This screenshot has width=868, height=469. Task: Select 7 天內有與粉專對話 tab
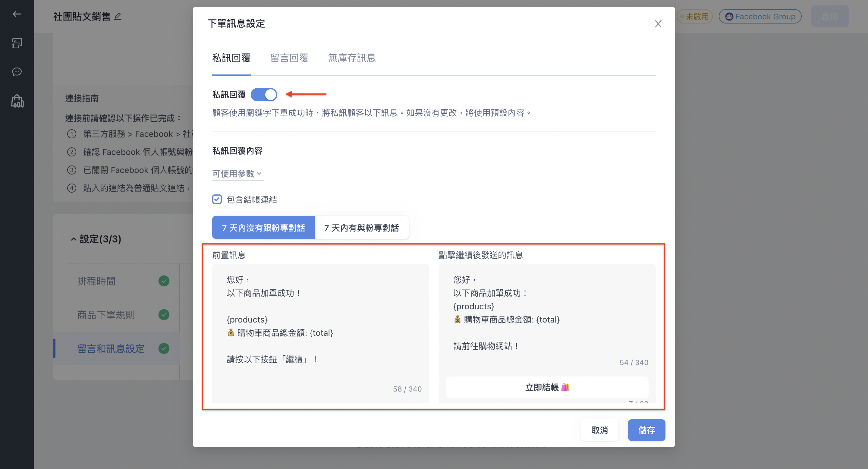click(362, 228)
